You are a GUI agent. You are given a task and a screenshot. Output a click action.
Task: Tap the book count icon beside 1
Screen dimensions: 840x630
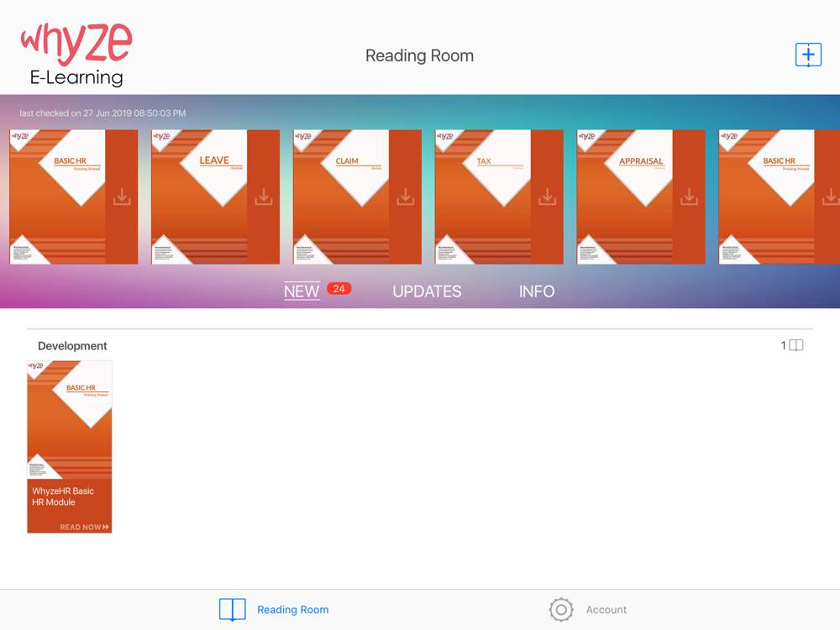(796, 345)
